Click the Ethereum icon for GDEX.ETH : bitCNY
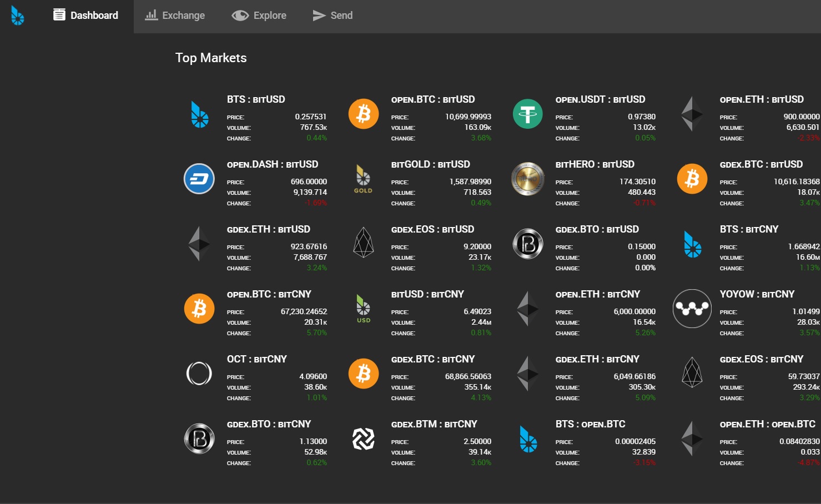Image resolution: width=821 pixels, height=504 pixels. (528, 374)
